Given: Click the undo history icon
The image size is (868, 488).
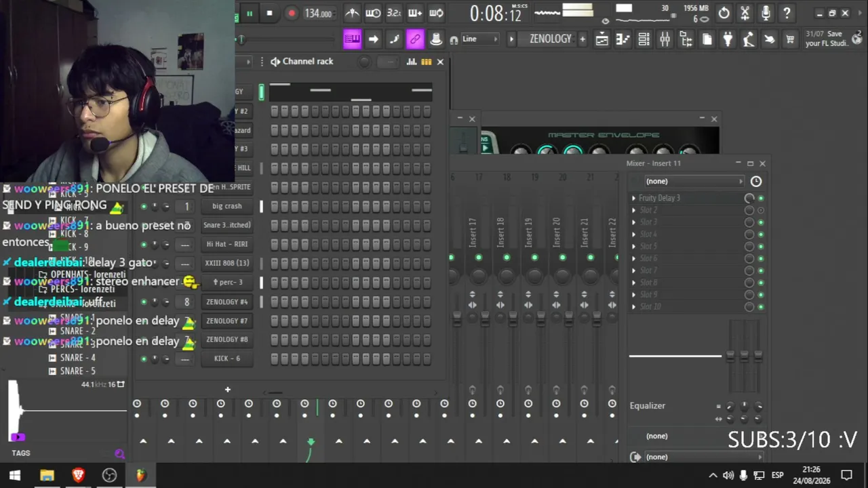Looking at the screenshot, I should tap(724, 13).
